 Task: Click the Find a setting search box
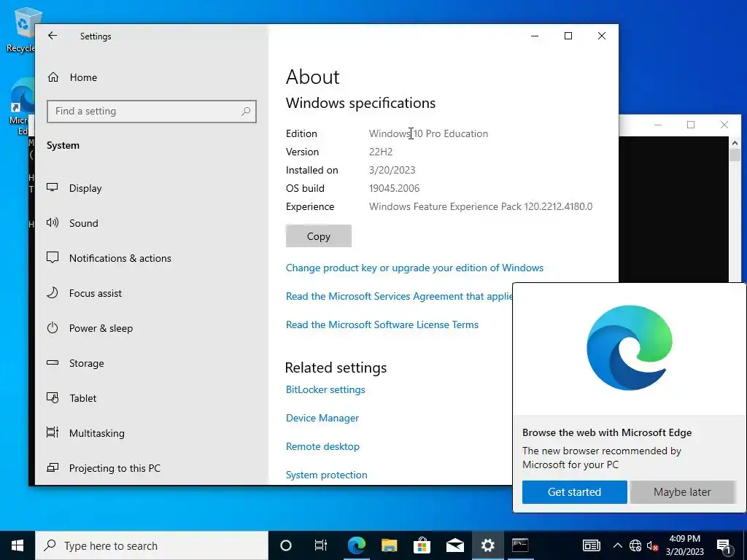pos(152,112)
